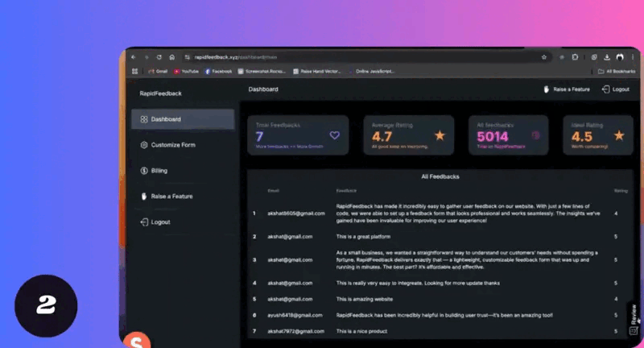Image resolution: width=644 pixels, height=348 pixels.
Task: Click the Average Rating value 4.7
Action: pos(382,136)
